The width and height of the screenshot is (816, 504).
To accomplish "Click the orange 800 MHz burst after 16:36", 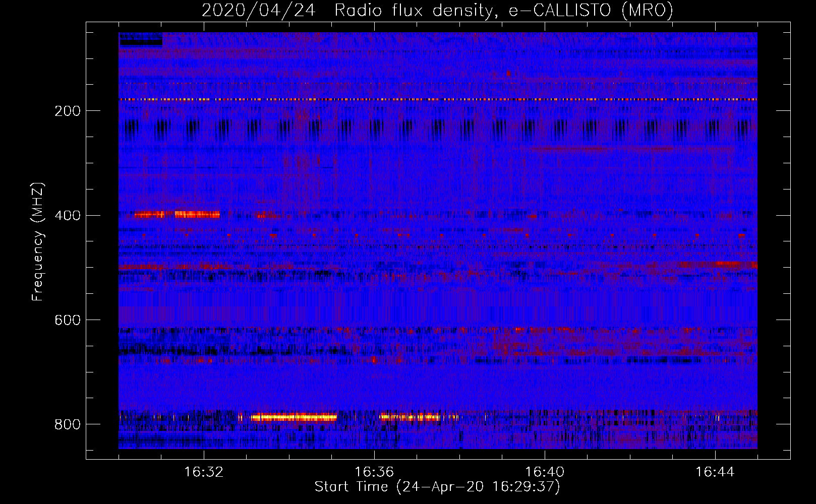I will (x=411, y=417).
